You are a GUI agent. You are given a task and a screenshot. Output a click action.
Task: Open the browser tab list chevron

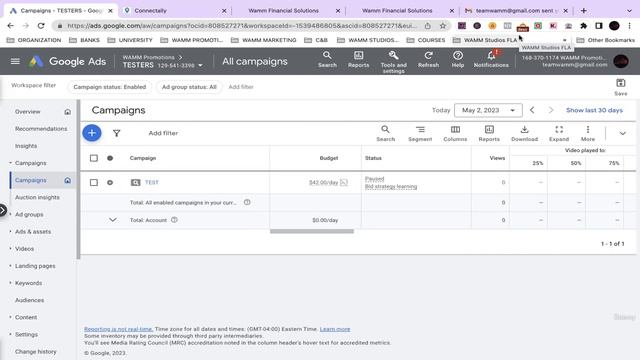click(x=629, y=11)
